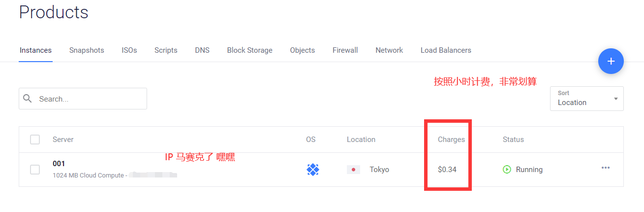
Task: Click the Tokyo location text
Action: point(379,170)
